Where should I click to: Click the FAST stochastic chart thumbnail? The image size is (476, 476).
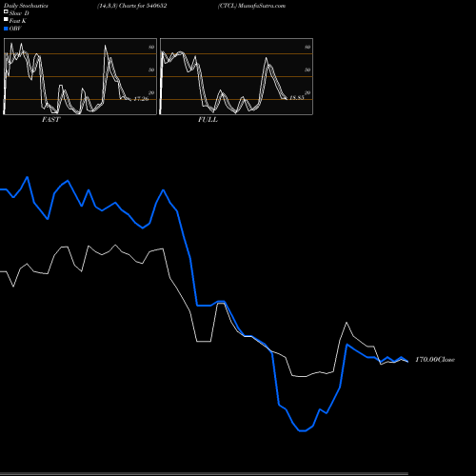click(80, 76)
